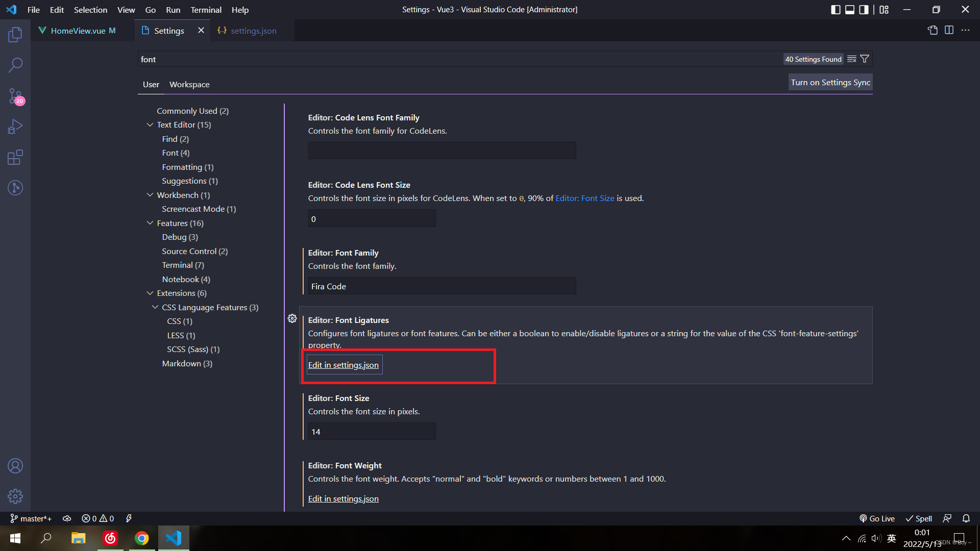This screenshot has height=551, width=980.
Task: Toggle the primary side bar layout button
Action: tap(836, 10)
